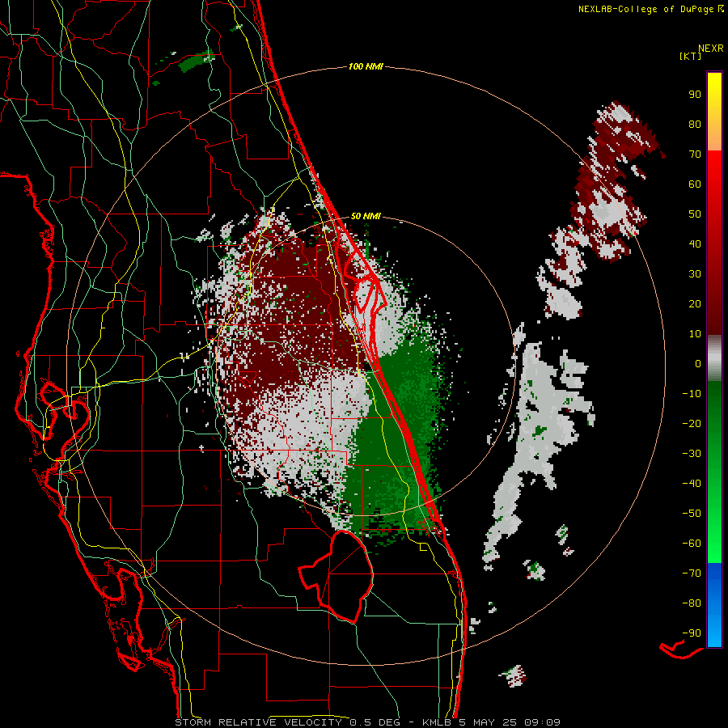Select the "10" value on the velocity scale
Image resolution: width=728 pixels, height=728 pixels.
tap(695, 334)
